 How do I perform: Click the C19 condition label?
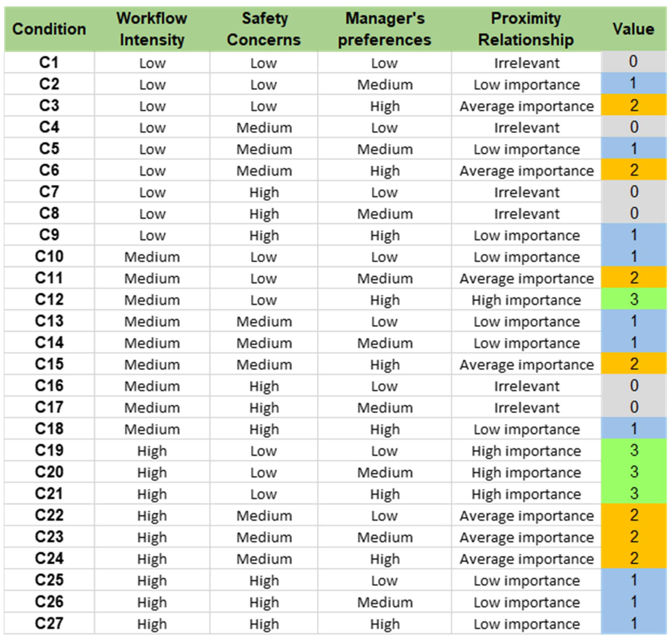[49, 451]
